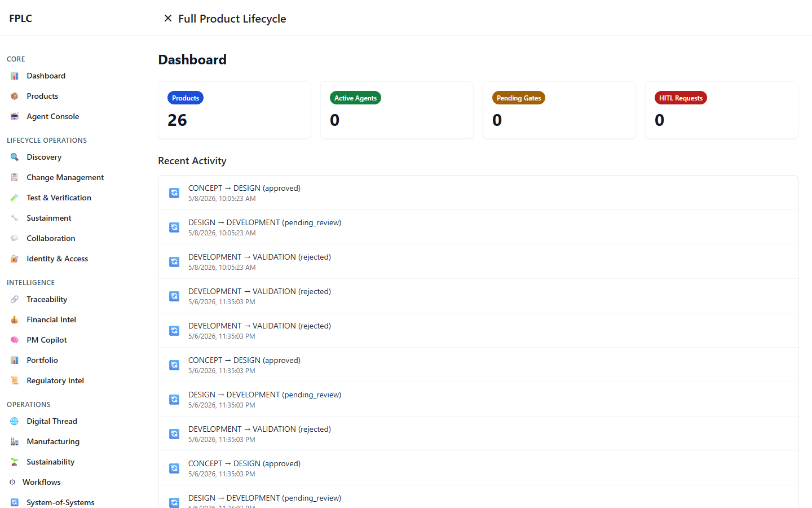Click the green Active Agents badge

point(355,98)
